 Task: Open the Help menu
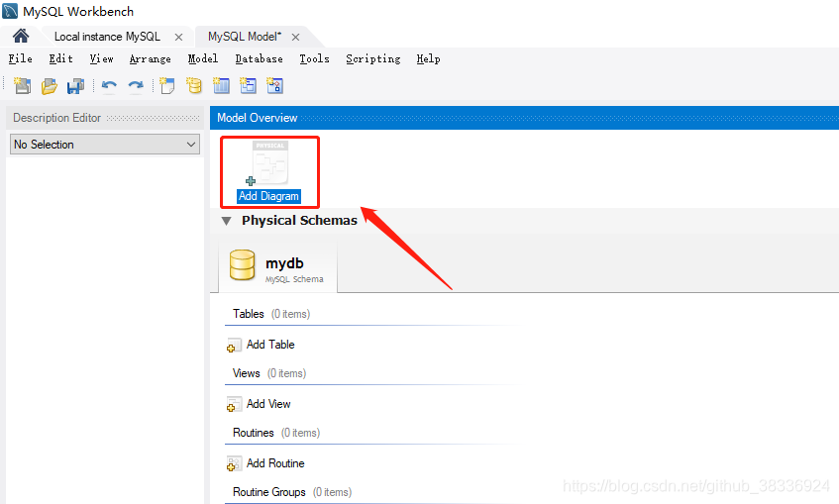click(429, 58)
